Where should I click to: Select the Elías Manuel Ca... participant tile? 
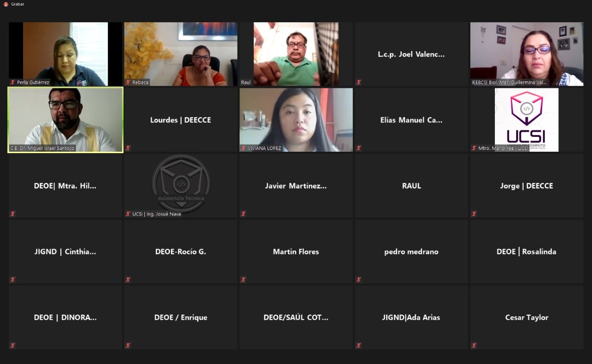(x=411, y=120)
